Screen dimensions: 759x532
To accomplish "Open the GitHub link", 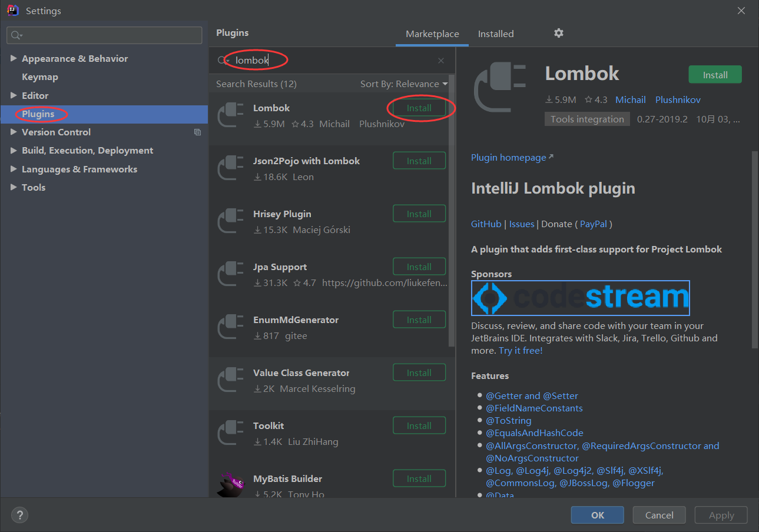I will (x=486, y=224).
